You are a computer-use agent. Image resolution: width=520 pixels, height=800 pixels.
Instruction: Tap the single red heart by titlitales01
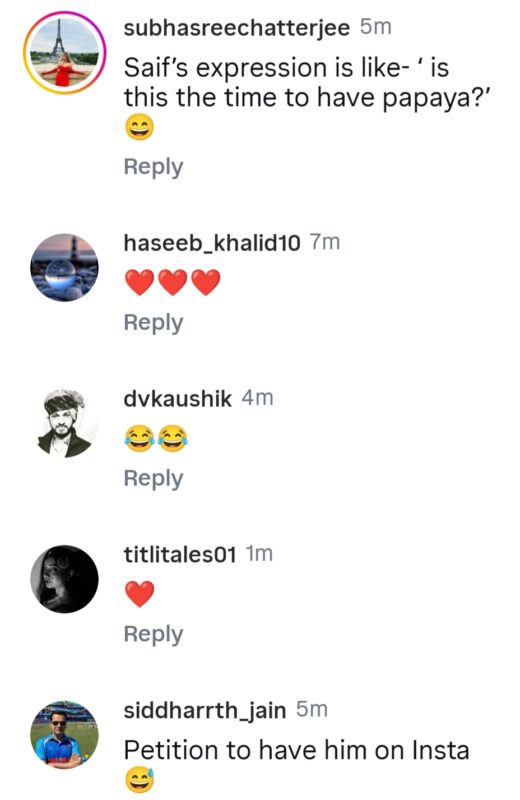tap(139, 594)
